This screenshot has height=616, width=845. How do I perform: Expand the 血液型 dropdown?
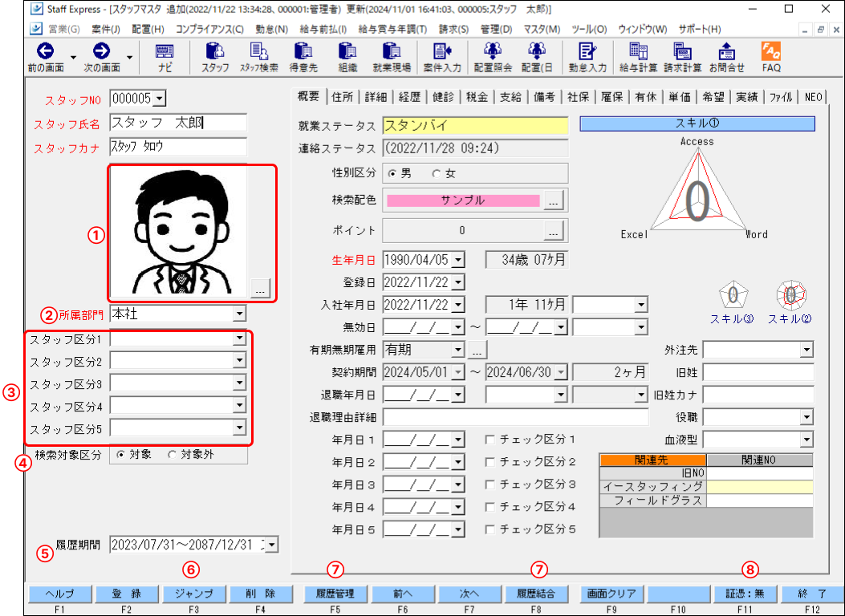tap(806, 440)
